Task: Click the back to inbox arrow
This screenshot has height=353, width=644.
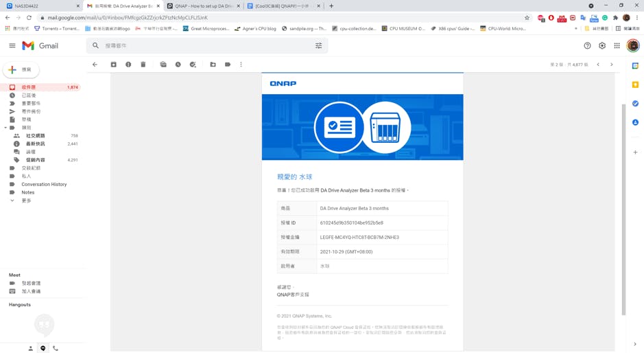Action: 95,65
